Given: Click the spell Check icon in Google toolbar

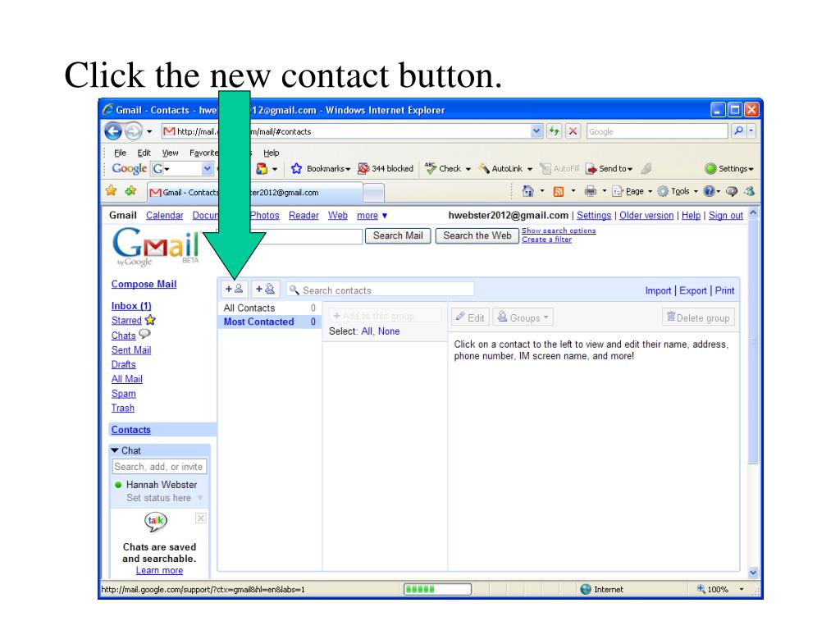Looking at the screenshot, I should pos(430,168).
